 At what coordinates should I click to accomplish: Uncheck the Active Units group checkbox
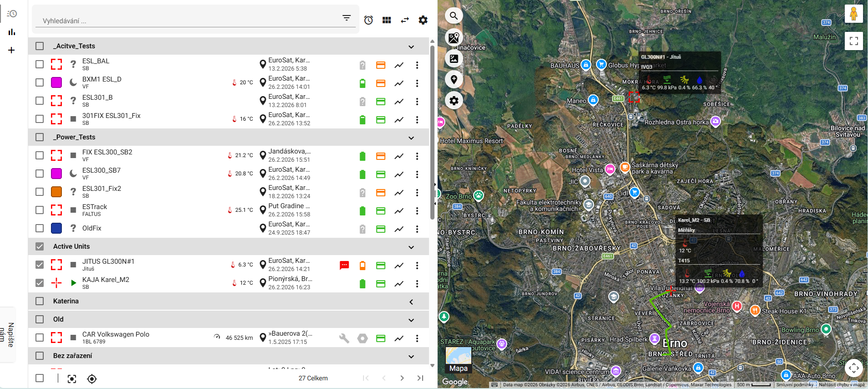40,246
